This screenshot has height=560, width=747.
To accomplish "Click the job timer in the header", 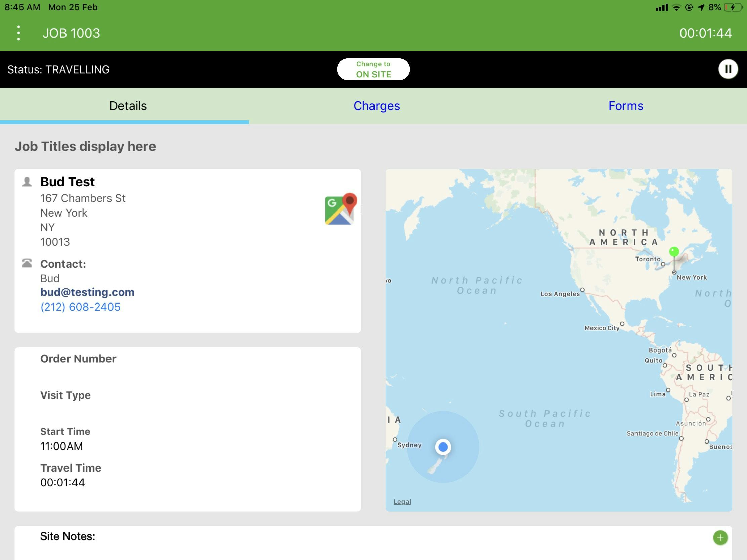I will coord(706,33).
